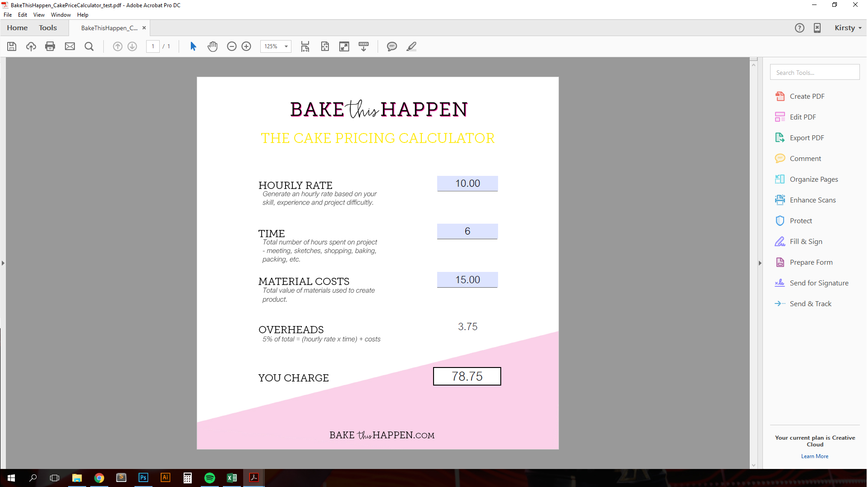Viewport: 868px width, 487px height.
Task: Open Excel from the taskbar
Action: click(232, 478)
